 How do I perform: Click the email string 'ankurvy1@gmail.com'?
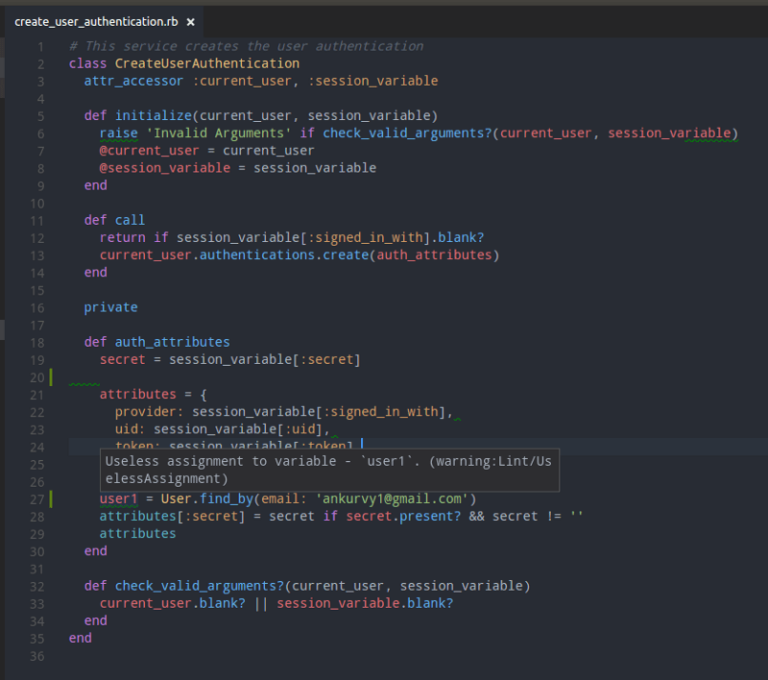(392, 499)
